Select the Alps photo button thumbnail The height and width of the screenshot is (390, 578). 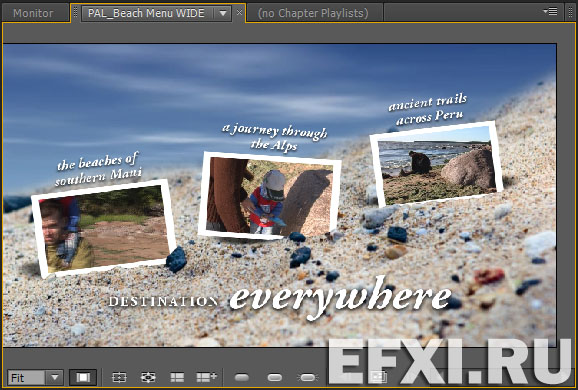[x=269, y=195]
